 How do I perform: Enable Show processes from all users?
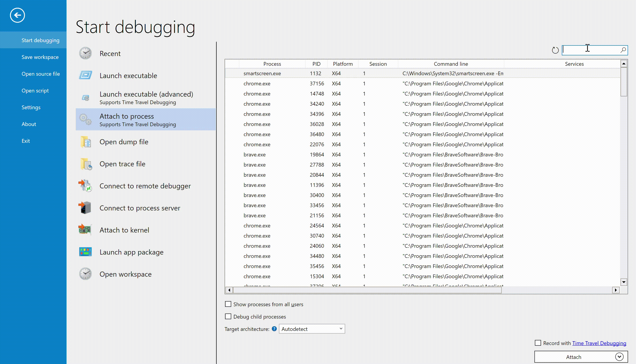[228, 304]
